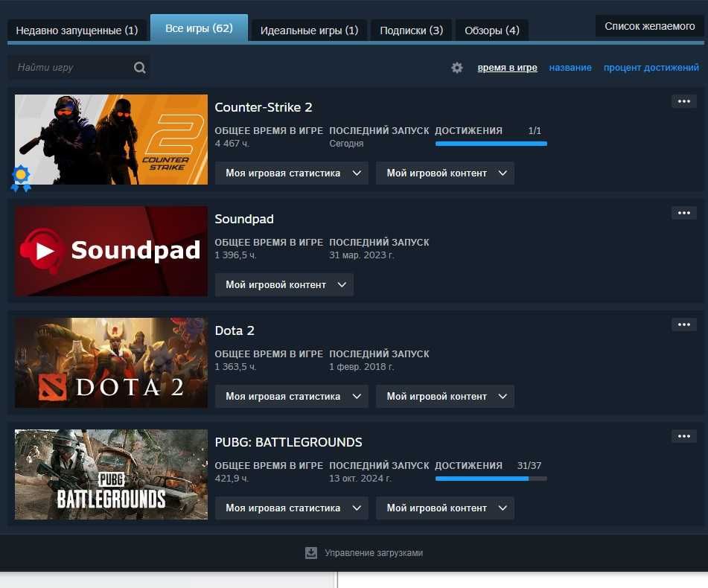708x588 pixels.
Task: Open the three-dots menu for Dota 2
Action: (683, 325)
